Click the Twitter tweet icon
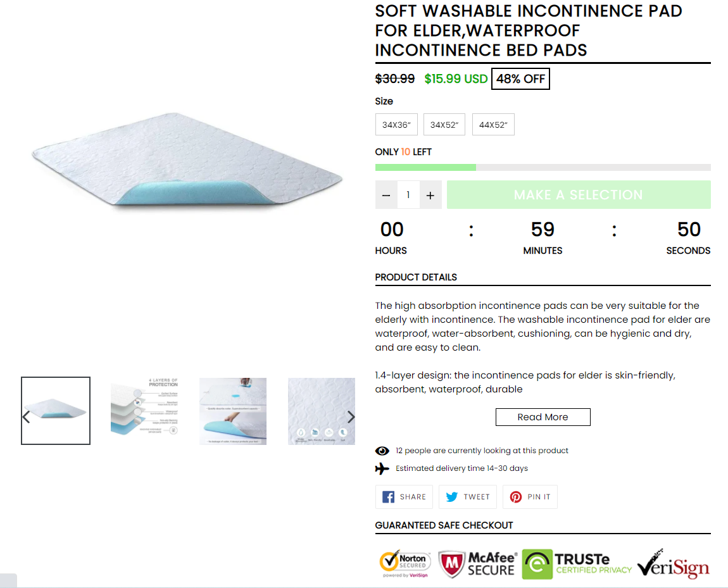The height and width of the screenshot is (588, 728). click(452, 497)
